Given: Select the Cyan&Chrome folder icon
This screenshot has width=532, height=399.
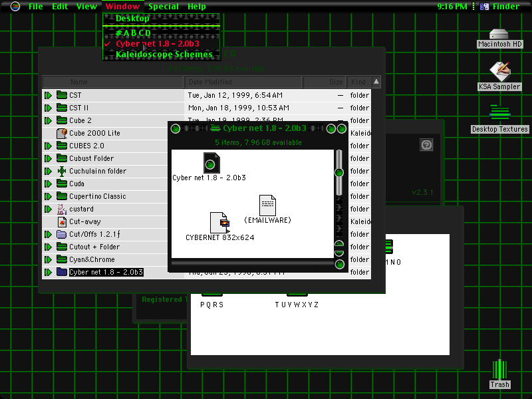Looking at the screenshot, I should click(61, 259).
